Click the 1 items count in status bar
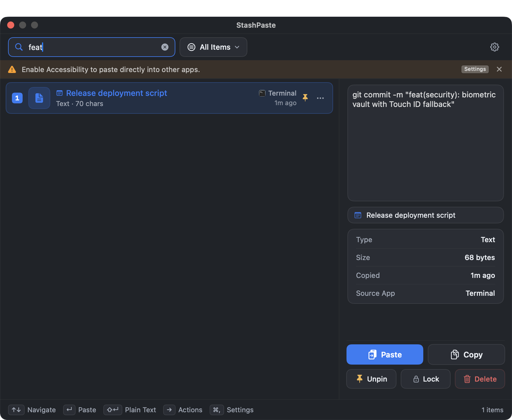This screenshot has height=420, width=512. [x=492, y=410]
